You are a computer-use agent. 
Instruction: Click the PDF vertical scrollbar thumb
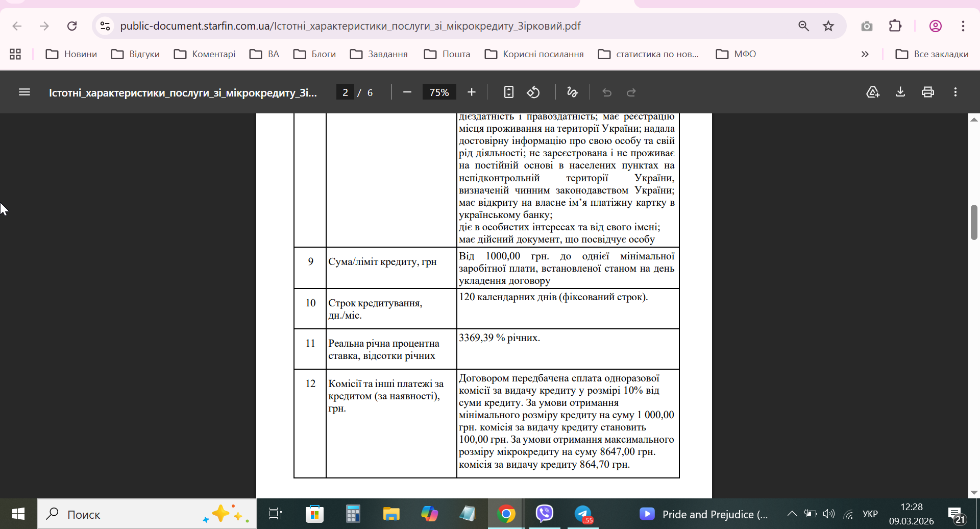click(974, 222)
